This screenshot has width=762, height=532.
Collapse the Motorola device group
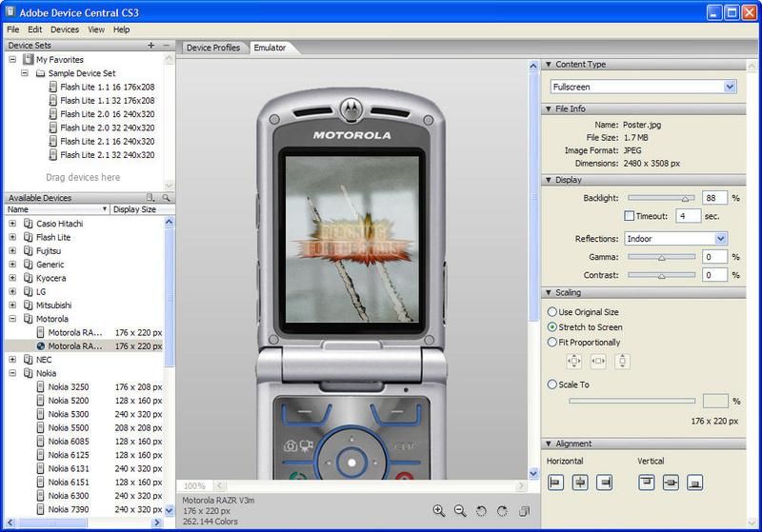(12, 319)
